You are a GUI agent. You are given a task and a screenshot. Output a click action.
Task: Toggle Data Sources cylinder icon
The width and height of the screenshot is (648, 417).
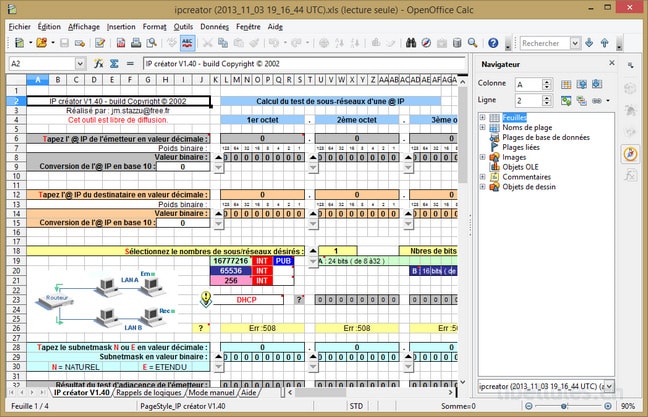pyautogui.click(x=457, y=43)
